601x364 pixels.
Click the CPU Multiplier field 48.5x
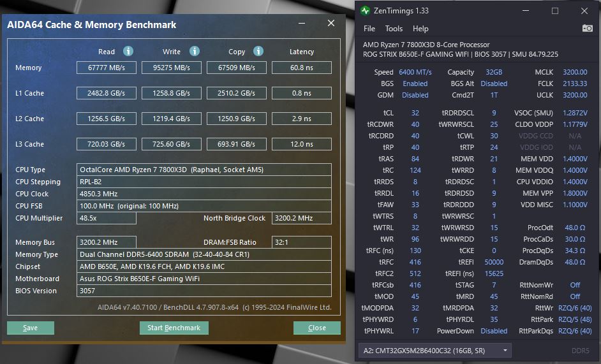click(107, 218)
